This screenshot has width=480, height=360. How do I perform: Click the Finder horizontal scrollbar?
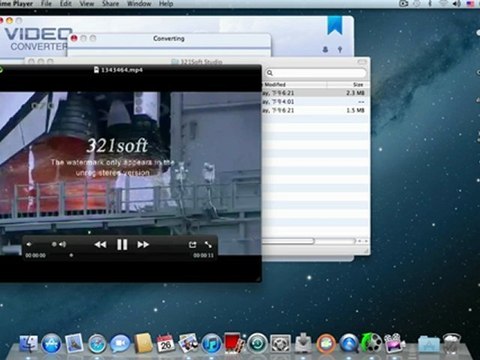(x=288, y=241)
